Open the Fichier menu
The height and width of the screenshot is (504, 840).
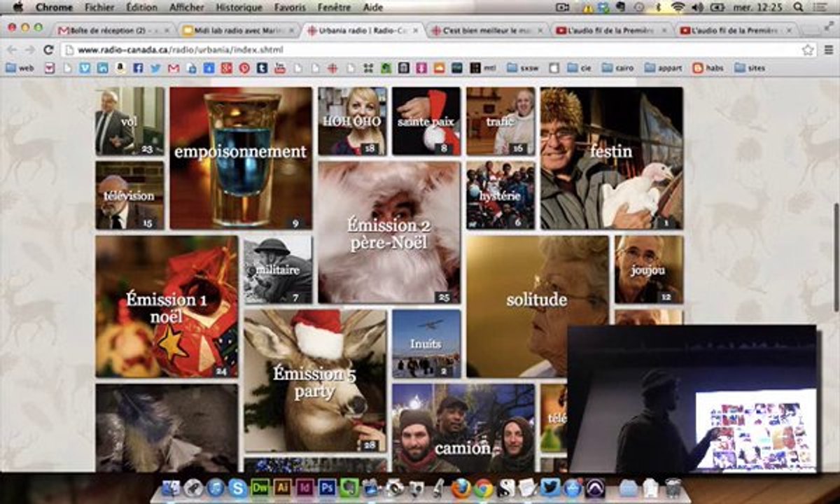[99, 7]
